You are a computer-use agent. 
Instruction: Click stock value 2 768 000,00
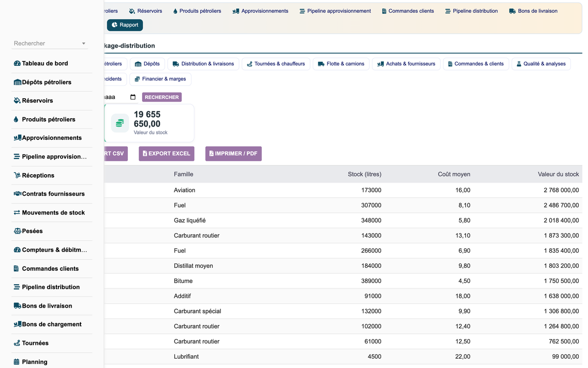tap(561, 190)
